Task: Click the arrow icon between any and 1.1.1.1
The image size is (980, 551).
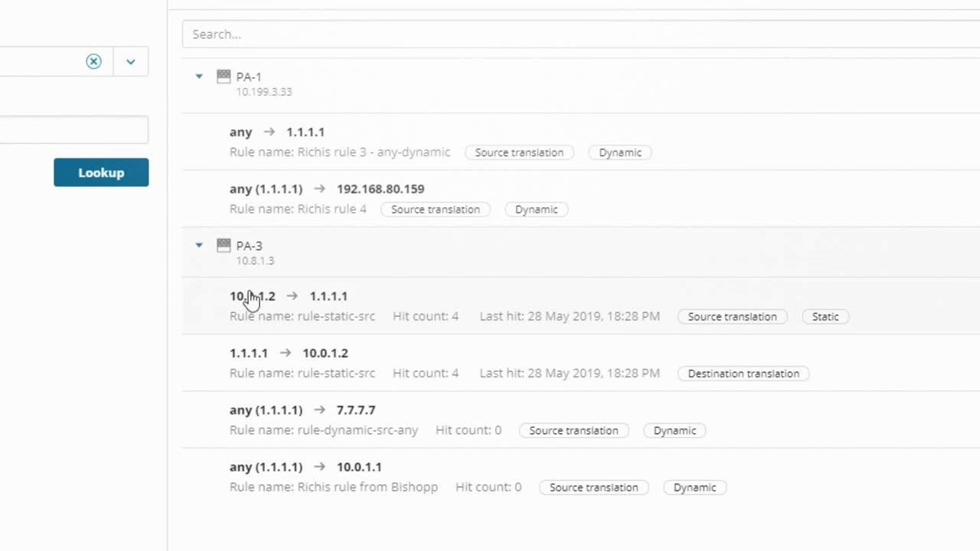Action: coord(268,131)
